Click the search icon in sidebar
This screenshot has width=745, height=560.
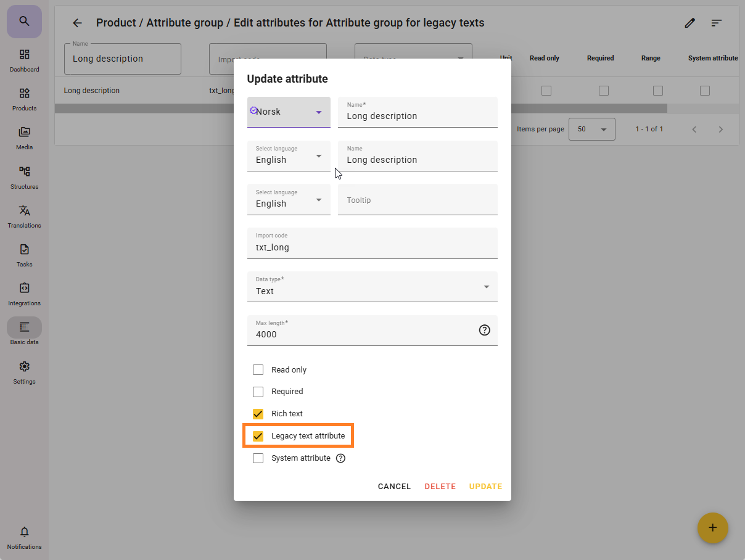[24, 22]
